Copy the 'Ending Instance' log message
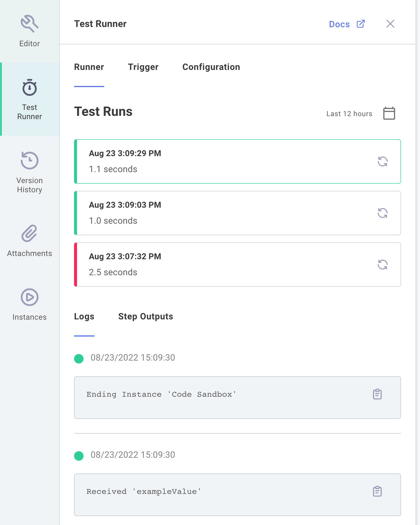The image size is (420, 525). point(377,394)
